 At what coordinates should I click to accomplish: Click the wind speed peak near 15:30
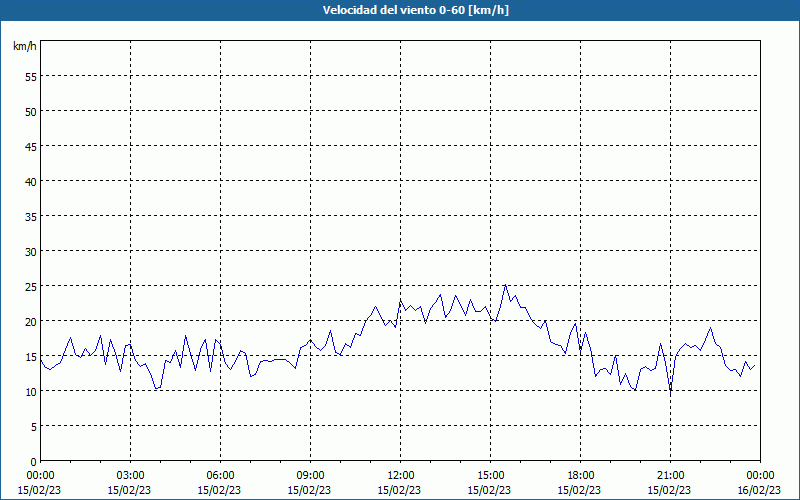click(505, 285)
